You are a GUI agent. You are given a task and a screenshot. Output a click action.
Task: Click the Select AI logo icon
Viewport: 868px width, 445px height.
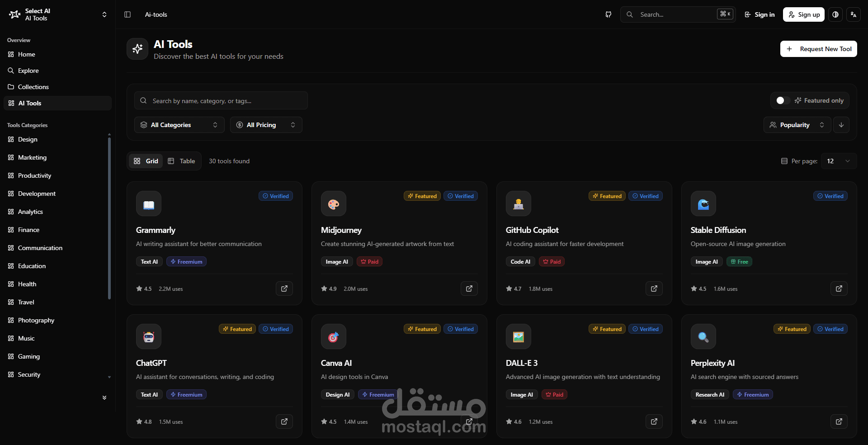click(x=14, y=14)
